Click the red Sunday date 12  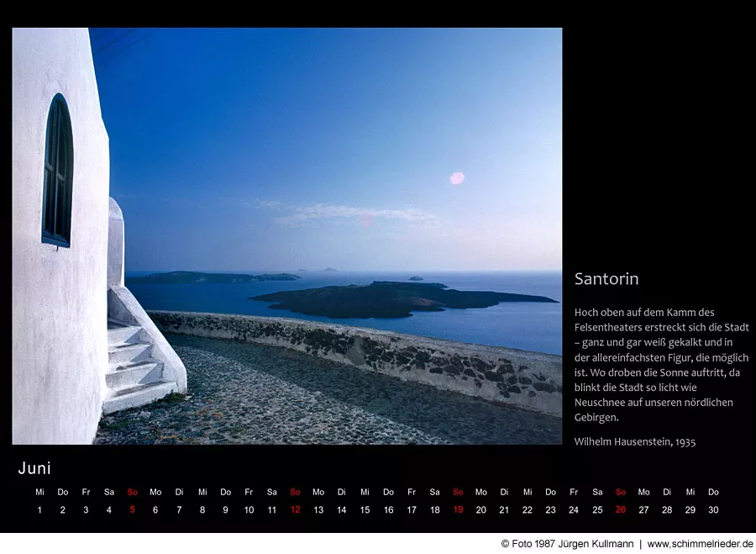click(x=295, y=509)
